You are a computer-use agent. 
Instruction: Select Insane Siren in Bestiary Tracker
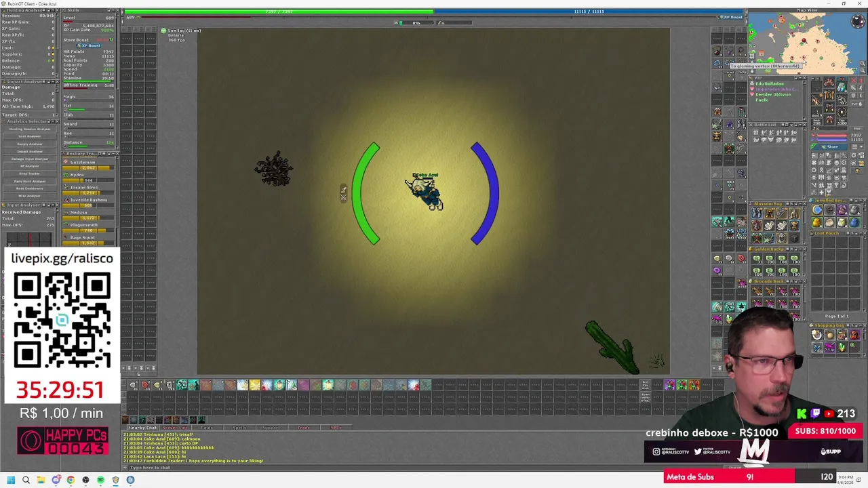point(89,190)
